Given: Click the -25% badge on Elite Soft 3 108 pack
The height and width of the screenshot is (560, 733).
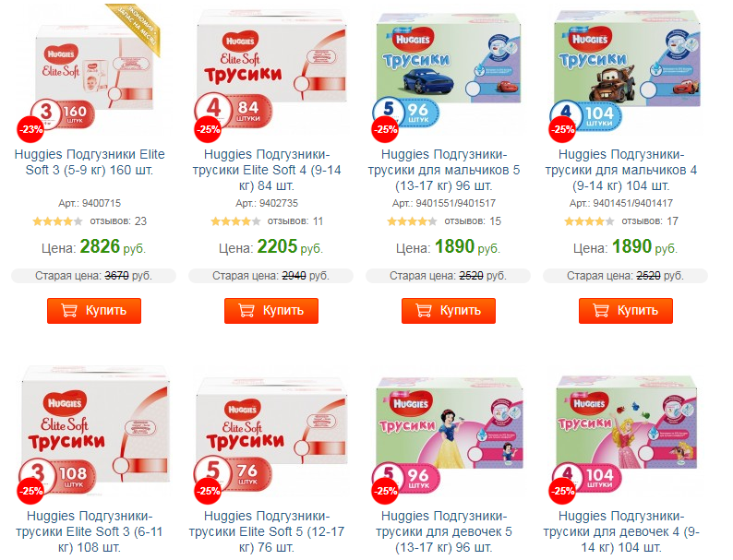Looking at the screenshot, I should (x=30, y=491).
